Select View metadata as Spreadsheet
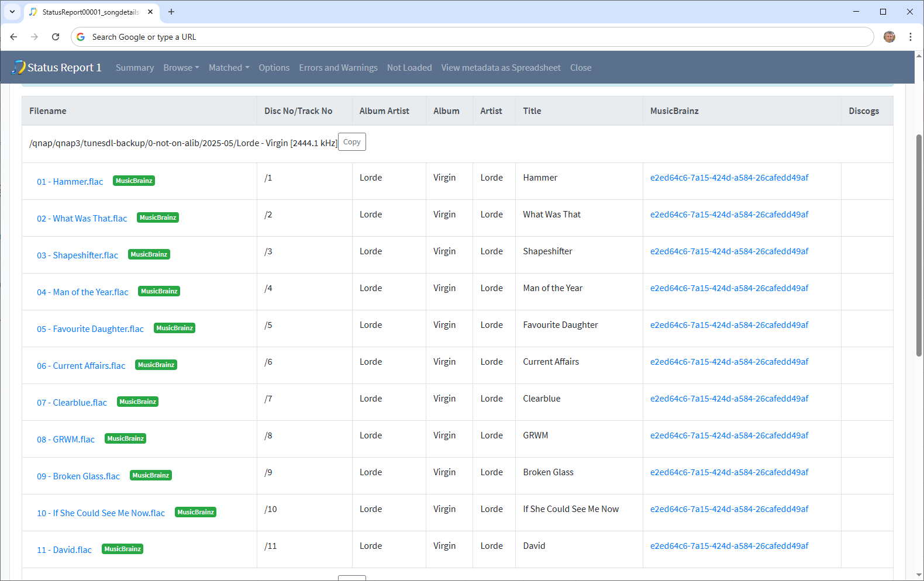This screenshot has width=924, height=581. (501, 68)
